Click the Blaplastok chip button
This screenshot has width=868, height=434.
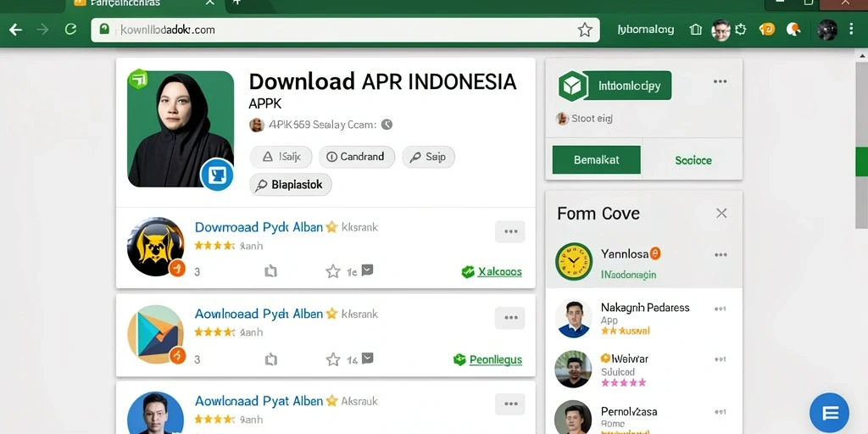[x=291, y=185]
